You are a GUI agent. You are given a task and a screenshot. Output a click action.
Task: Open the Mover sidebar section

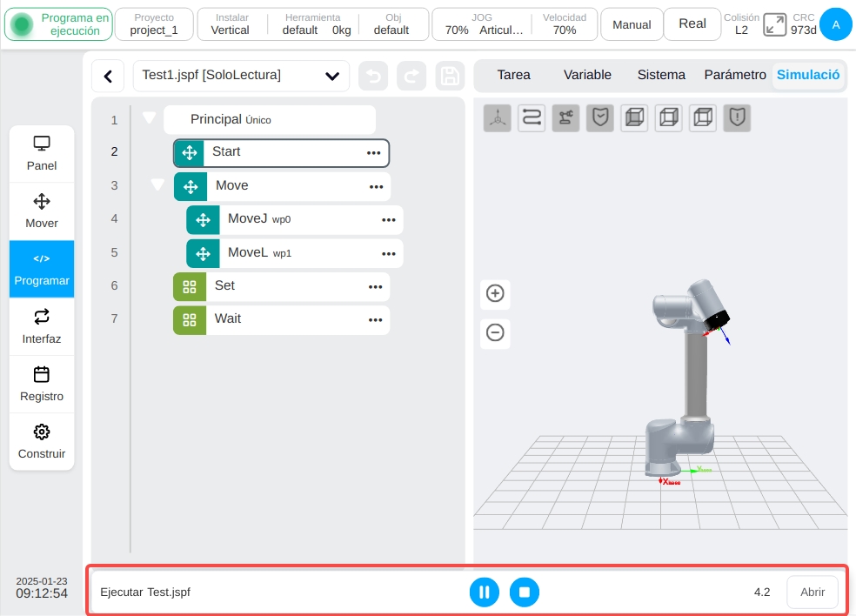pos(42,211)
